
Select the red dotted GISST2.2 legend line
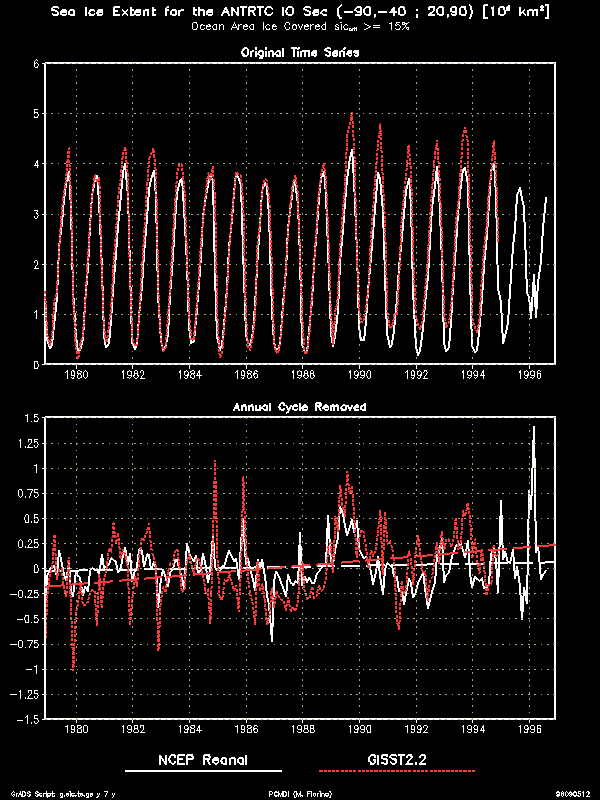click(x=396, y=772)
